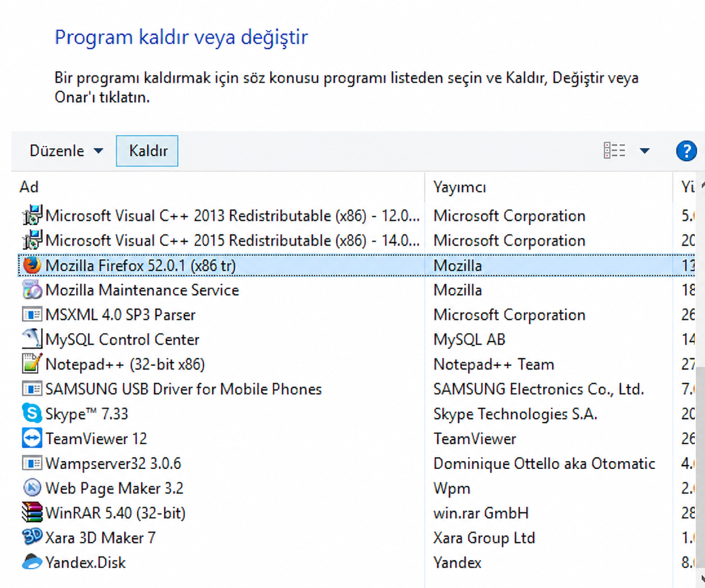This screenshot has width=705, height=588.
Task: Click publisher TeamViewer cell
Action: click(474, 439)
